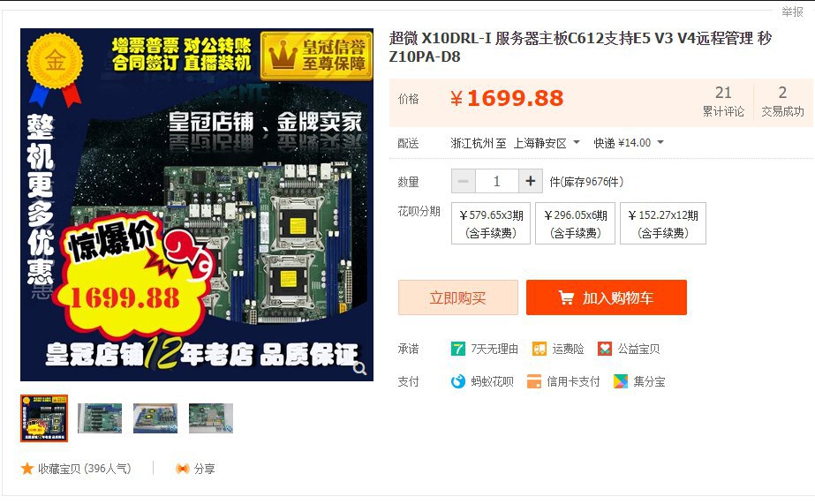This screenshot has width=815, height=504.
Task: Decrease quantity with the minus button
Action: tap(463, 181)
